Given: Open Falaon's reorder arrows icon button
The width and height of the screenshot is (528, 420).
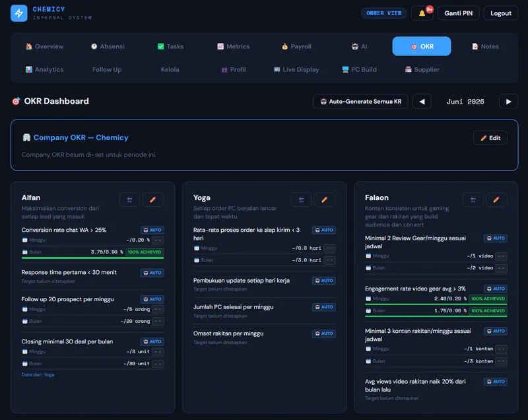Looking at the screenshot, I should point(473,199).
